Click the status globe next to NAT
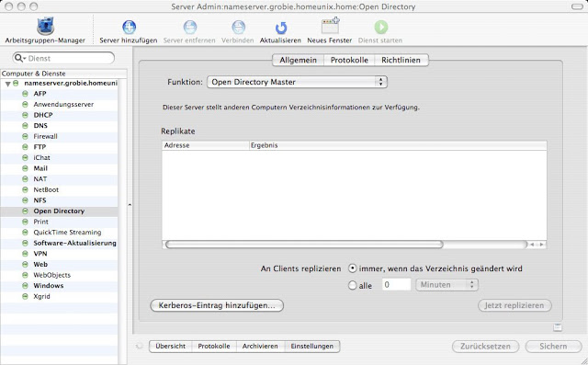Screen dimensions: 588x365 tap(25, 179)
